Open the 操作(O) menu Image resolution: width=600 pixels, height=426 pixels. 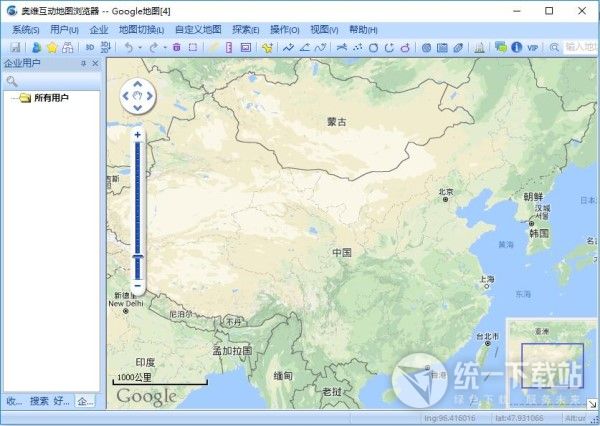pyautogui.click(x=285, y=29)
